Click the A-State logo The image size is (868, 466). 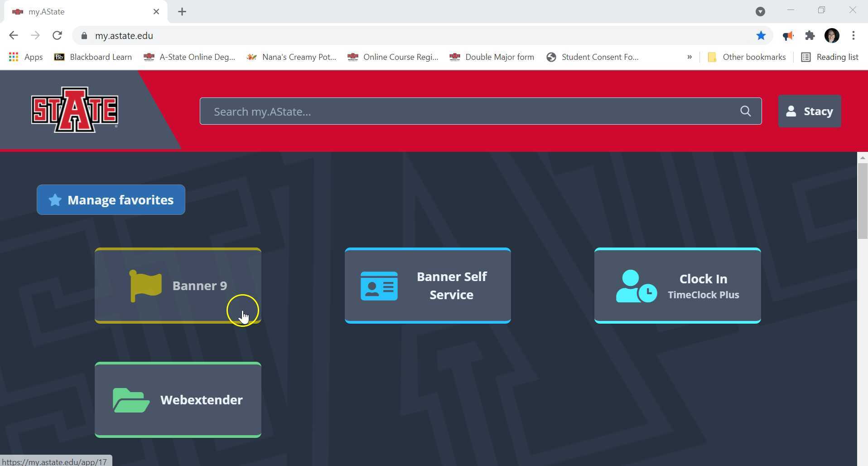[75, 110]
